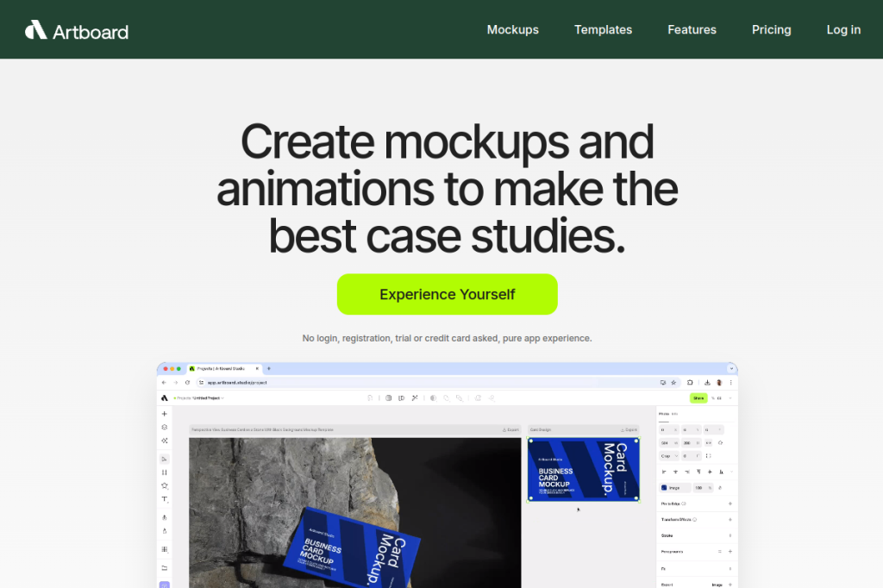This screenshot has width=883, height=588.
Task: Click the folder icon in preview sidebar
Action: [x=165, y=567]
